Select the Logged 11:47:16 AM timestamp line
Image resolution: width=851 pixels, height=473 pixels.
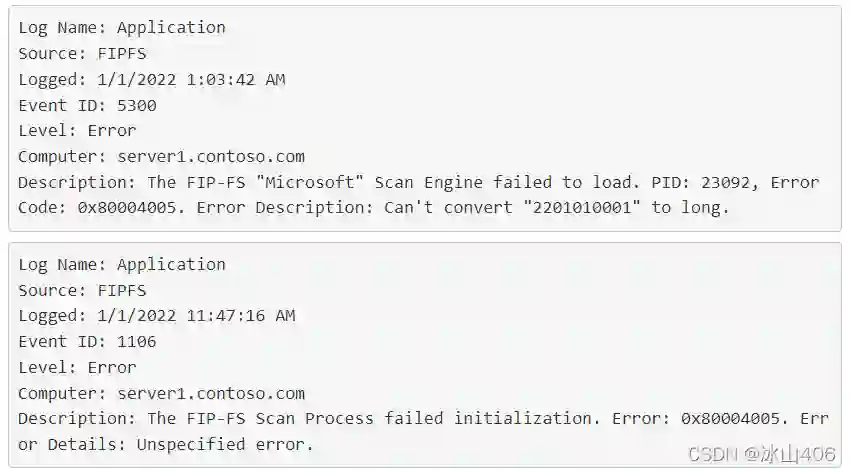tap(157, 316)
